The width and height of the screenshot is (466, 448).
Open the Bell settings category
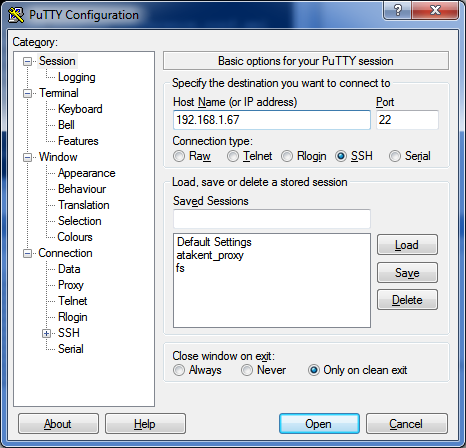tap(66, 125)
